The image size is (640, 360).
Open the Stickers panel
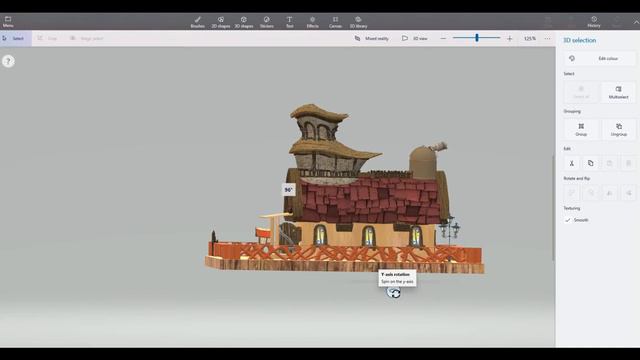tap(267, 22)
